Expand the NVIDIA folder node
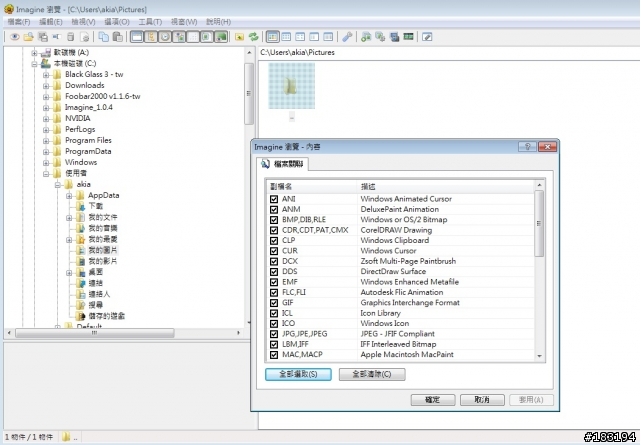641x445 pixels. coord(46,119)
